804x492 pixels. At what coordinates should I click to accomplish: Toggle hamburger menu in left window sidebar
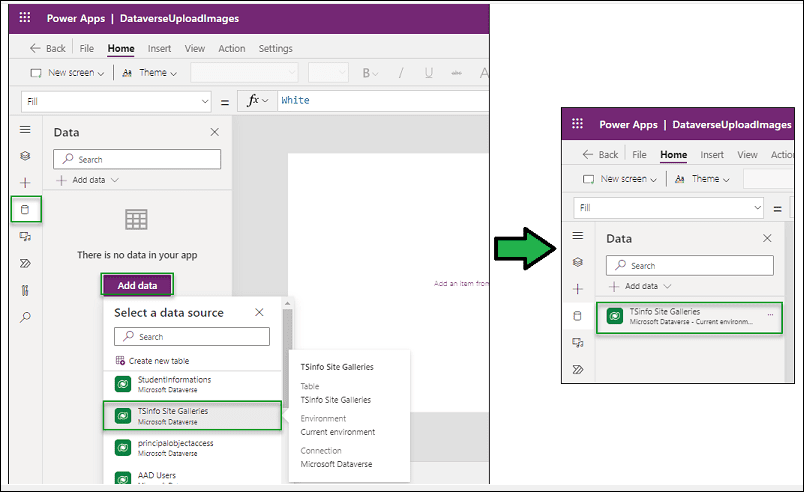[25, 130]
